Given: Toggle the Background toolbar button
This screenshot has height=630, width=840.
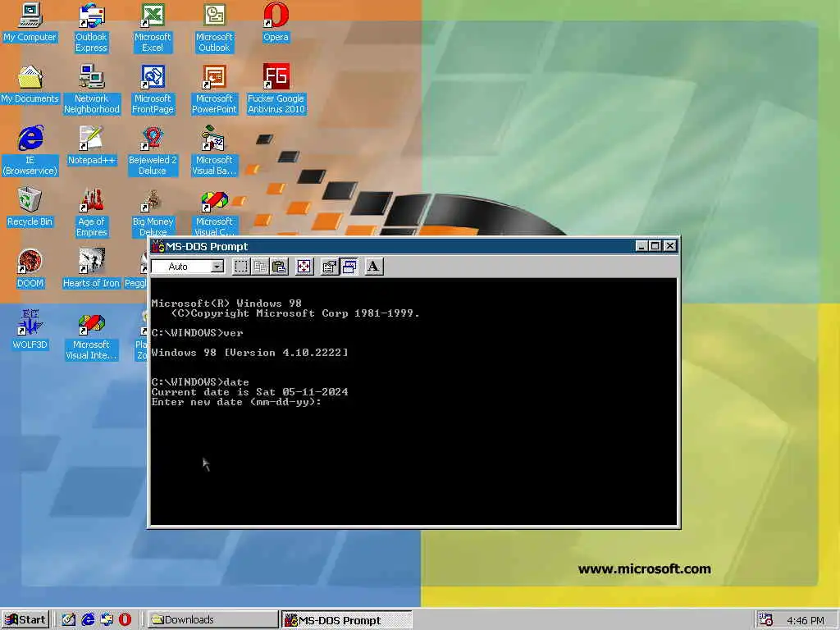Looking at the screenshot, I should pos(349,267).
